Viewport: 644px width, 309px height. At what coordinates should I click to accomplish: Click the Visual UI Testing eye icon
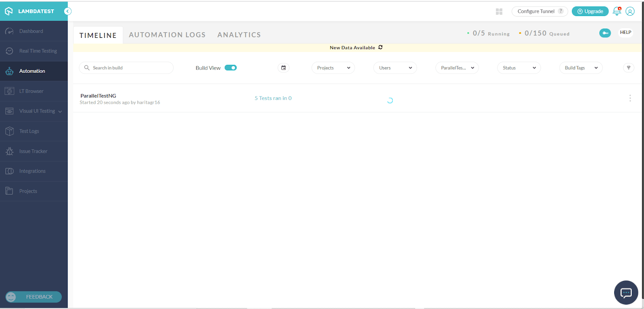(9, 111)
